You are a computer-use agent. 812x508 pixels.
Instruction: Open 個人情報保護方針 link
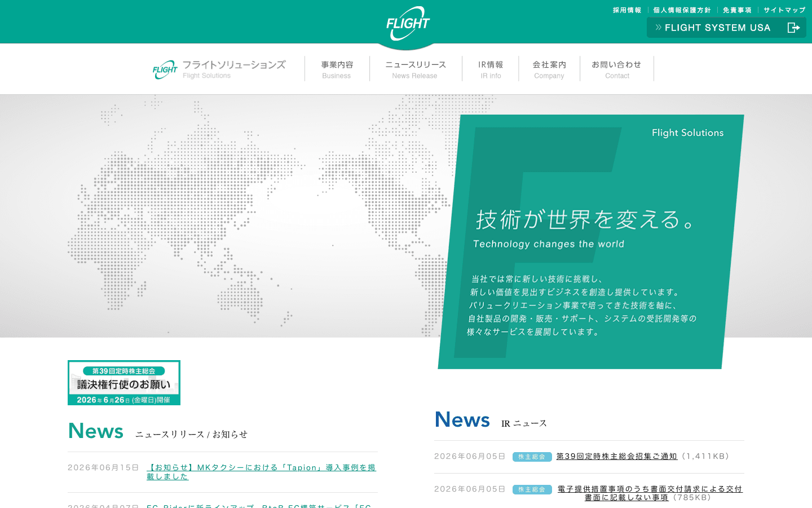point(682,10)
